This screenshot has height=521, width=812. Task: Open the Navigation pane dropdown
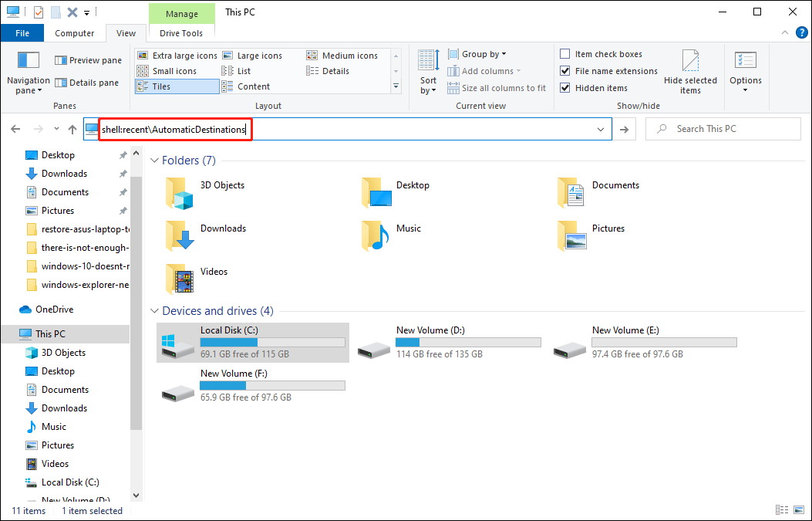click(x=29, y=73)
